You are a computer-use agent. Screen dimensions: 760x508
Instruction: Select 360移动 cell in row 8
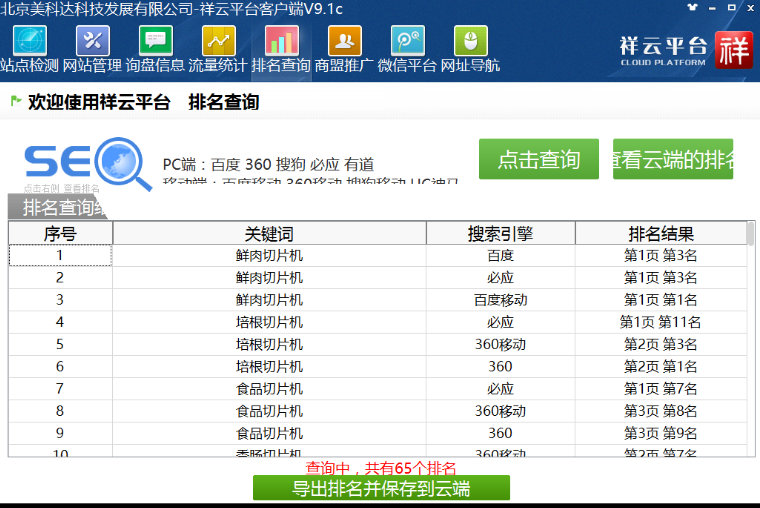pyautogui.click(x=501, y=411)
